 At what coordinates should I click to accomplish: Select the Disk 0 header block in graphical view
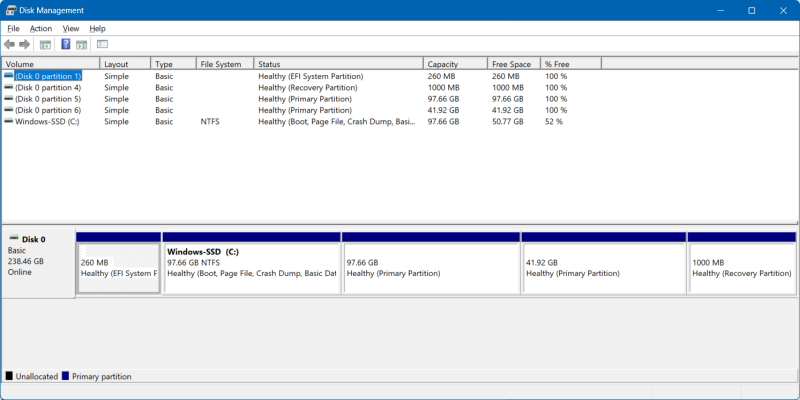tap(38, 263)
